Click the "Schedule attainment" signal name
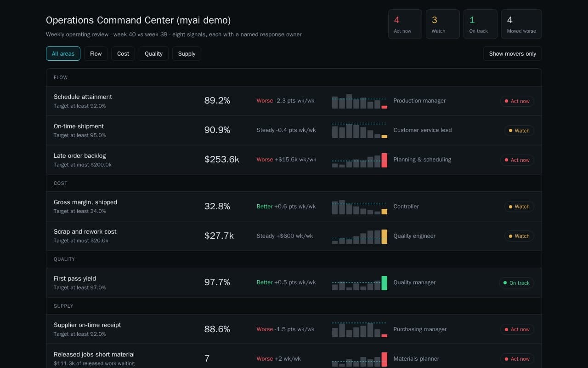 click(83, 97)
